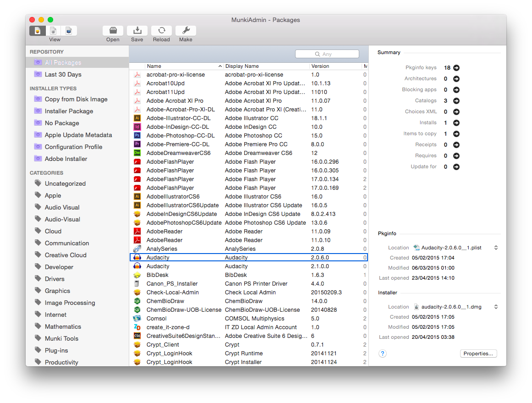Click the Audacity 2.0.6.0 headphone icon
Viewport: 532px width, 403px height.
(137, 257)
